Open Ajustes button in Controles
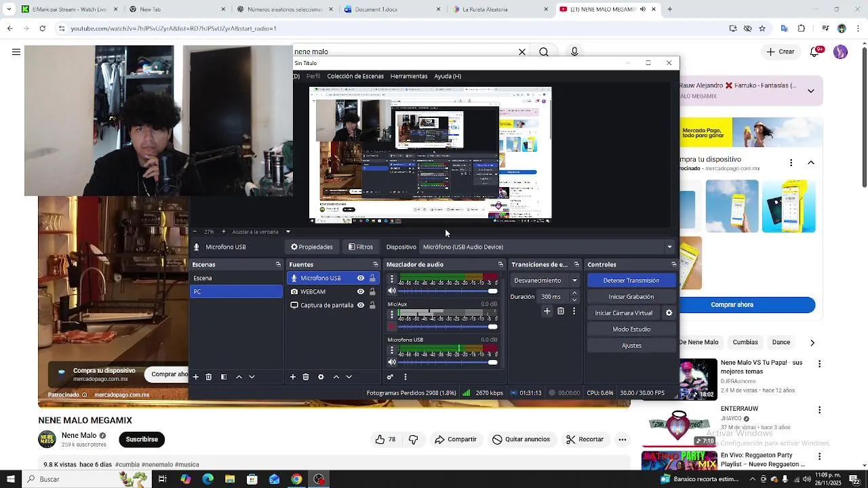Screen dimensions: 868x488 [x=631, y=346]
